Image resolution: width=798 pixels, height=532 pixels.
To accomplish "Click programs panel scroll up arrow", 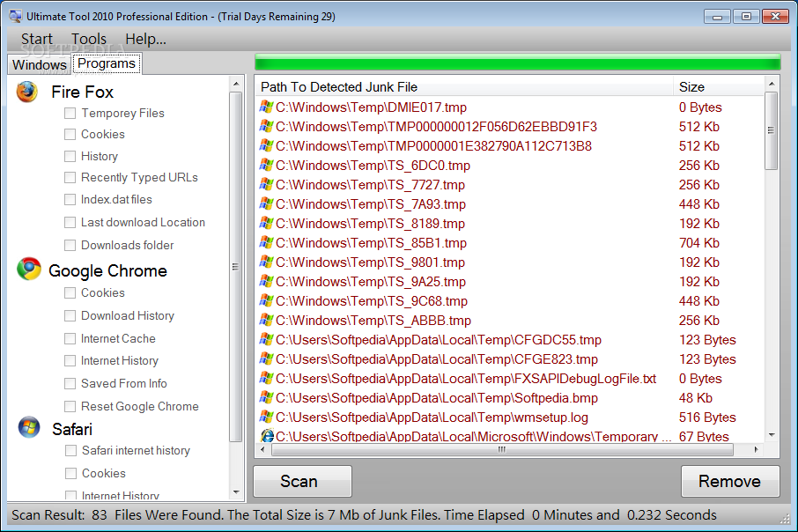I will (236, 84).
